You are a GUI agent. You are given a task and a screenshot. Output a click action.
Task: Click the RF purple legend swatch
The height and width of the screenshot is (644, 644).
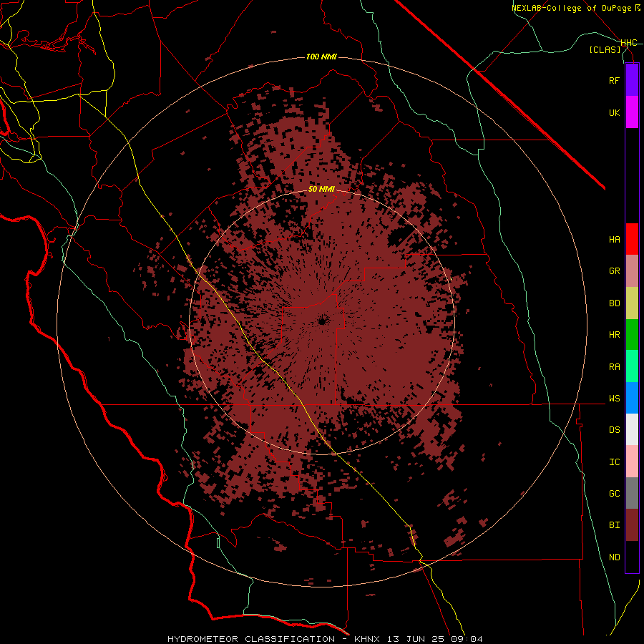pyautogui.click(x=632, y=80)
